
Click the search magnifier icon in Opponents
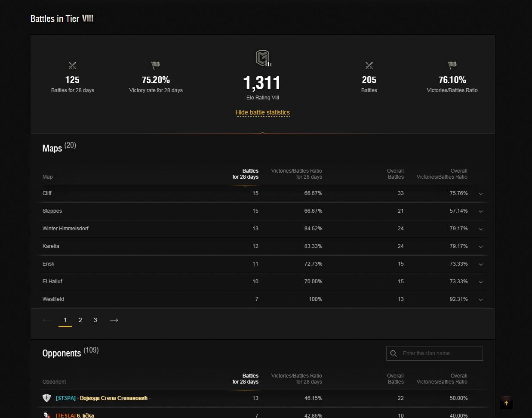(x=394, y=353)
